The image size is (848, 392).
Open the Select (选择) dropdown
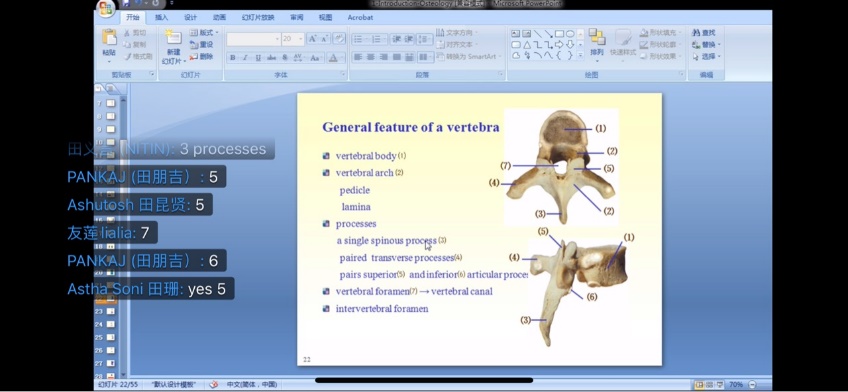point(707,56)
